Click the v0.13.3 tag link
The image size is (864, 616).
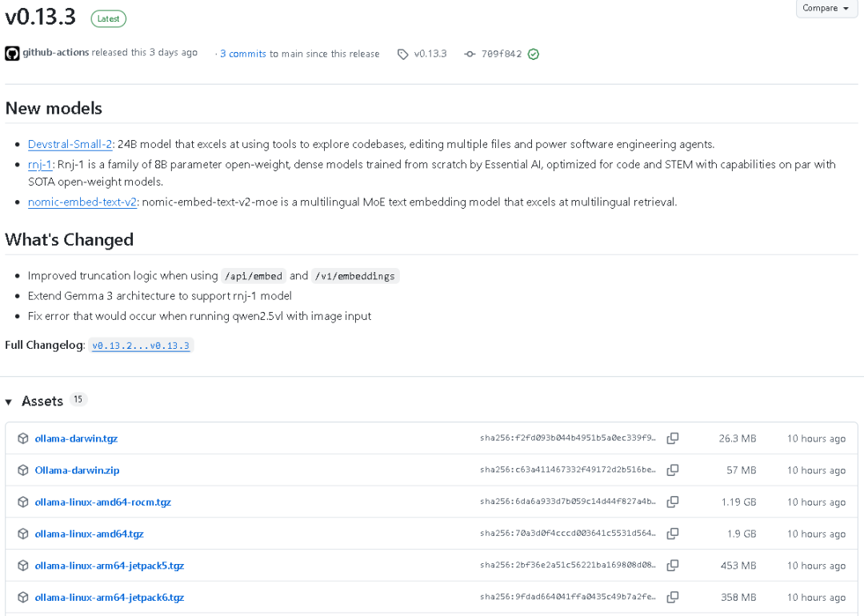[x=430, y=54]
